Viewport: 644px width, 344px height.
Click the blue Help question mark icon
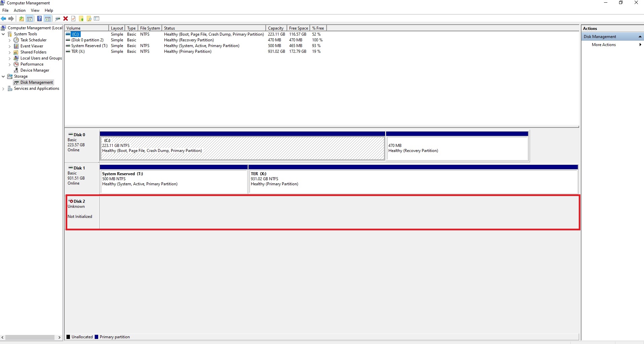pyautogui.click(x=39, y=19)
